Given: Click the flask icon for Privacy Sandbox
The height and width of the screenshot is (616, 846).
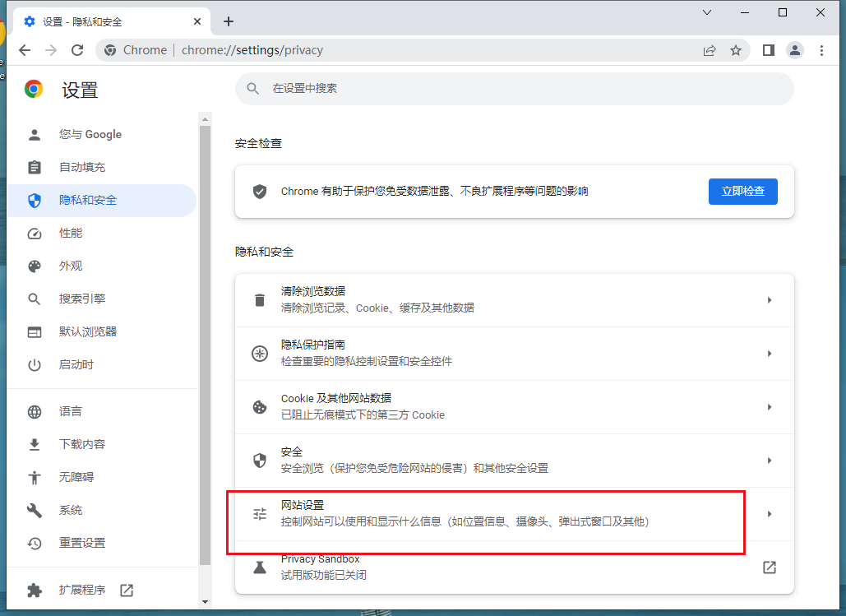Looking at the screenshot, I should pyautogui.click(x=260, y=567).
